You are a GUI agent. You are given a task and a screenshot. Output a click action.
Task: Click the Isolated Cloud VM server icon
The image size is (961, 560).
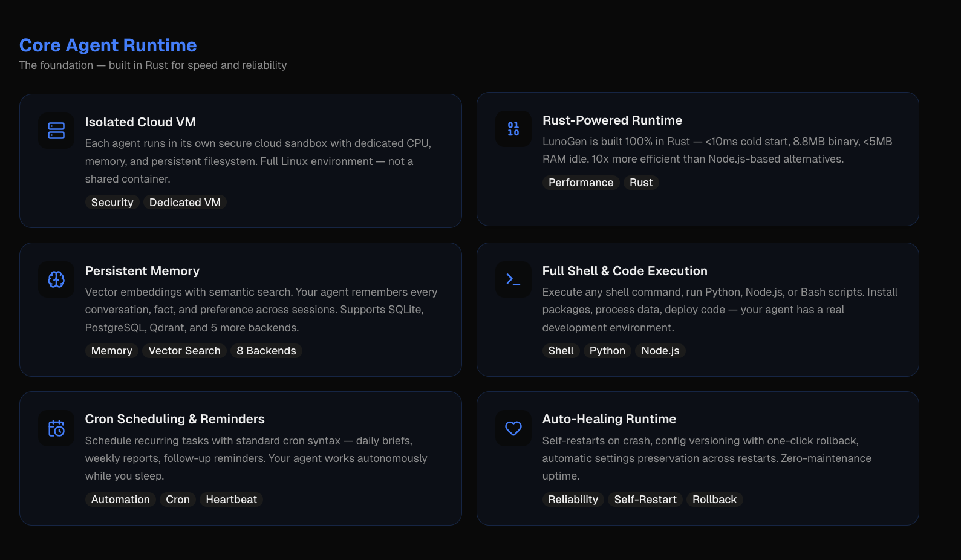click(x=56, y=131)
